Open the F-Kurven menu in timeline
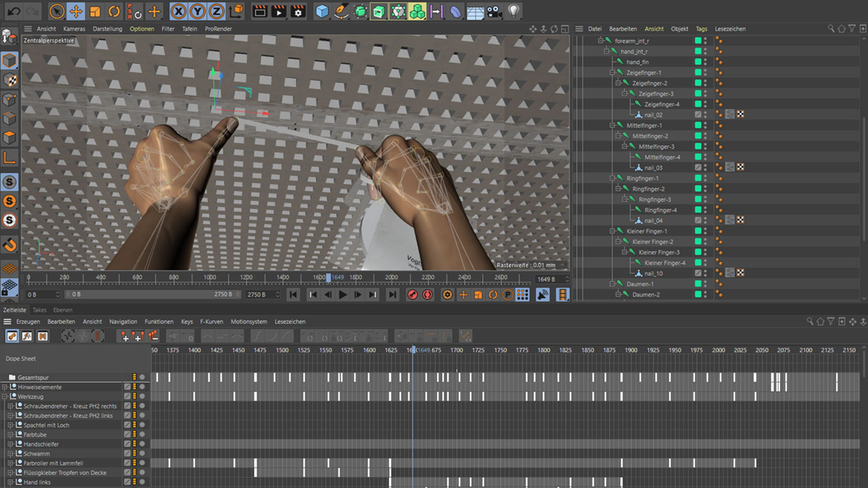The width and height of the screenshot is (868, 488). [211, 322]
